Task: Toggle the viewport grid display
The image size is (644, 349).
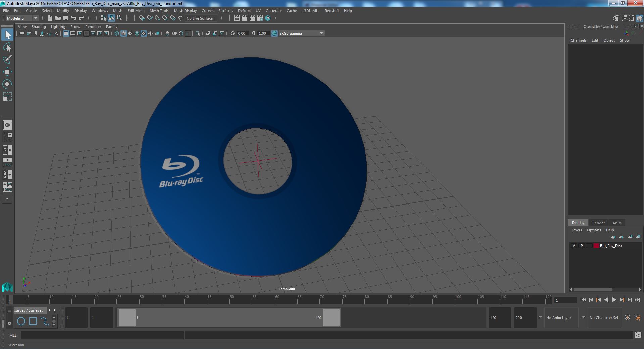Action: point(66,33)
